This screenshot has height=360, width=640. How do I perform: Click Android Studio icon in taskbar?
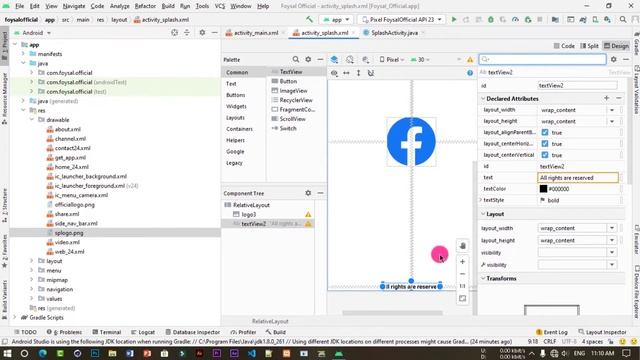(x=339, y=353)
